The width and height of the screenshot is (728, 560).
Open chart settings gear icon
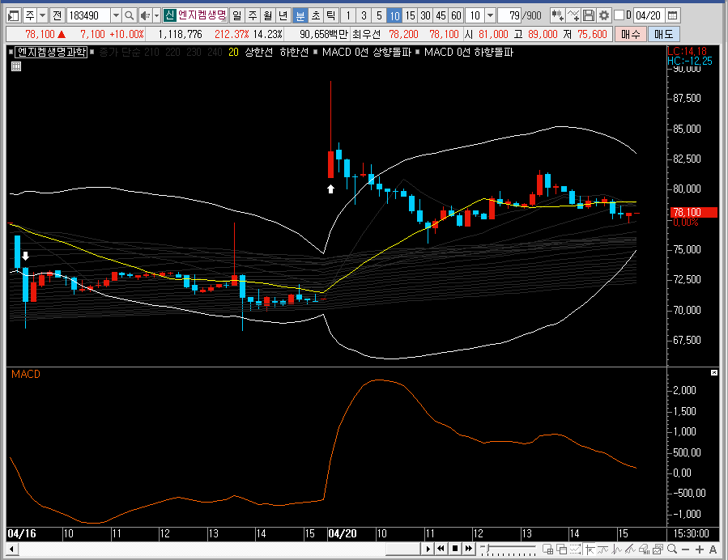coord(603,15)
